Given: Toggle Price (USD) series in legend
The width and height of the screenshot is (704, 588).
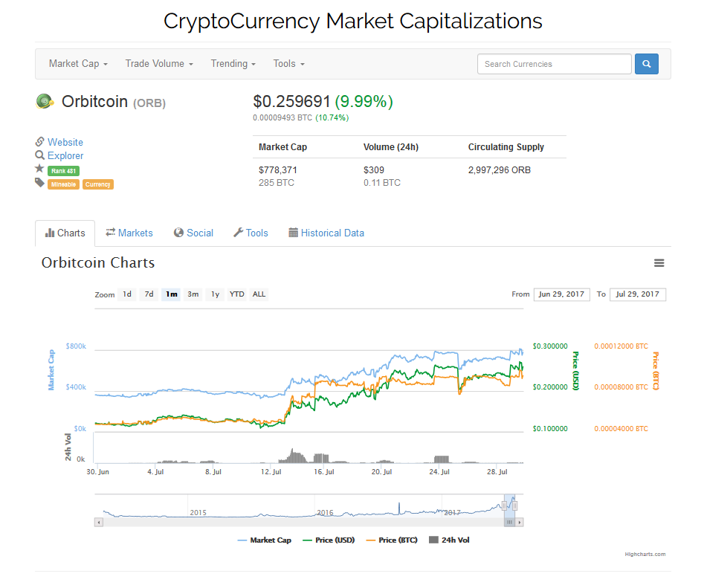Looking at the screenshot, I should [x=329, y=540].
